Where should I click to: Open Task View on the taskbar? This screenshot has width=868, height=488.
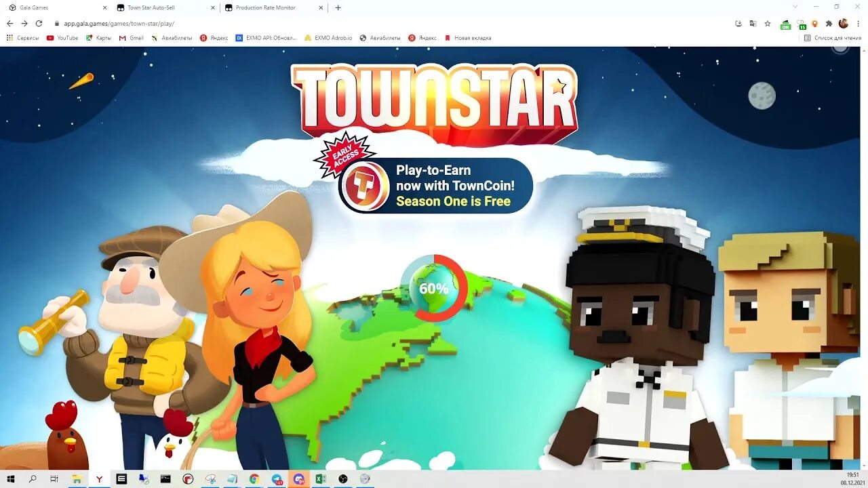click(x=54, y=479)
